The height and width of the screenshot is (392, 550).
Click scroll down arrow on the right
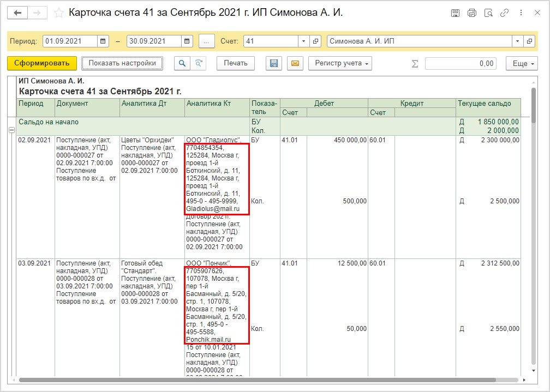534,371
